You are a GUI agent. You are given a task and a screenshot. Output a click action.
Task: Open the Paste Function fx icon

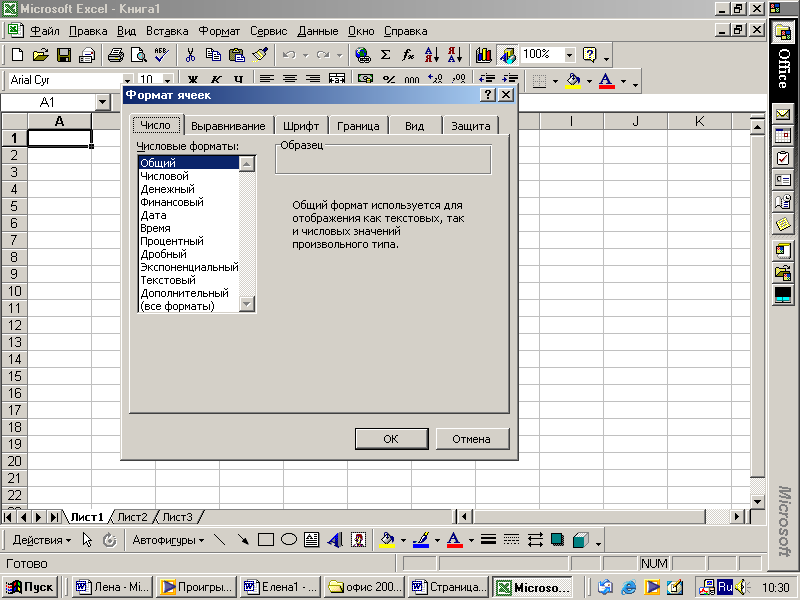[x=408, y=55]
